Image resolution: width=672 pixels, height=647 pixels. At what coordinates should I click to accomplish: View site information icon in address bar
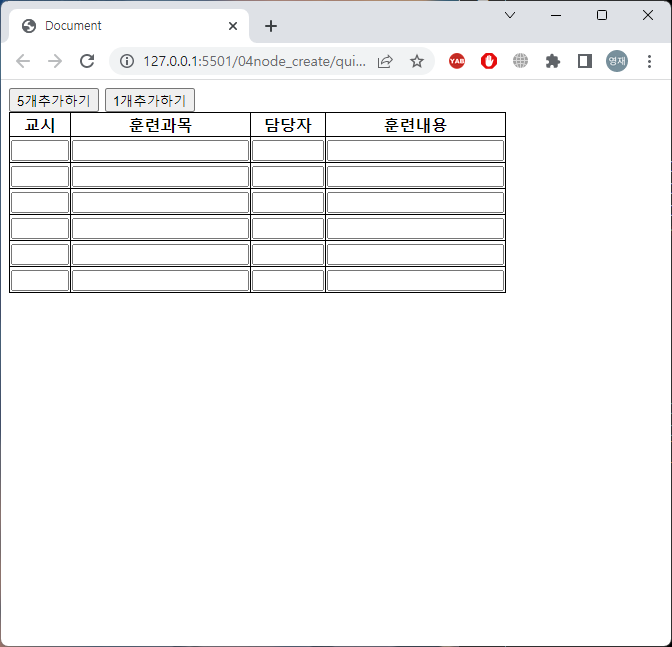click(127, 61)
